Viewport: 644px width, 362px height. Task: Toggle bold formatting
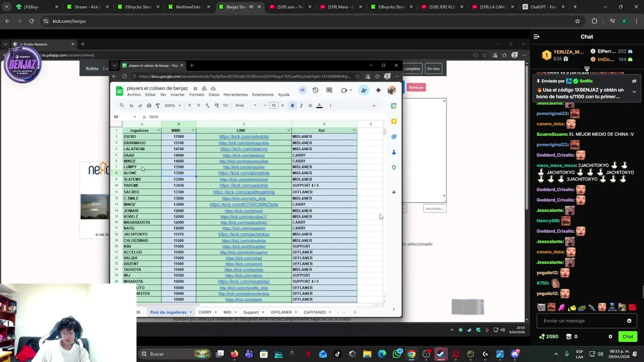click(292, 106)
